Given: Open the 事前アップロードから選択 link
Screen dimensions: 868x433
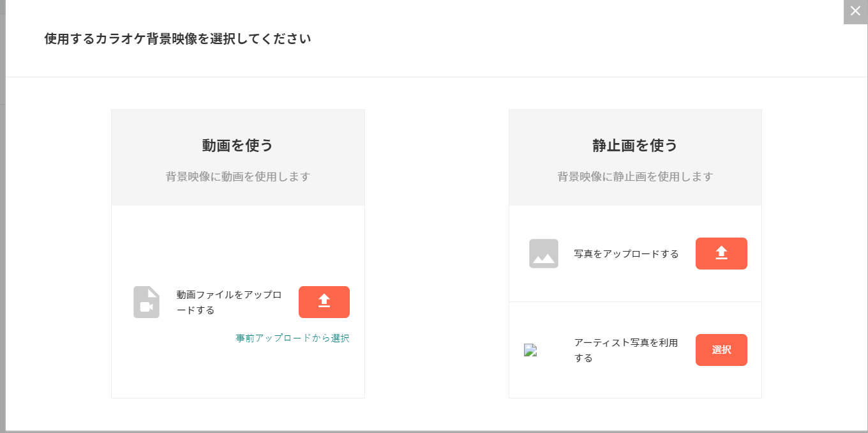Looking at the screenshot, I should (x=293, y=338).
